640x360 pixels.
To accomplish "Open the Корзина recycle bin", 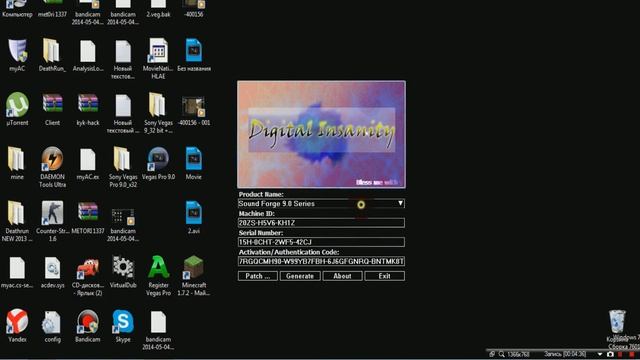I will pos(617,321).
